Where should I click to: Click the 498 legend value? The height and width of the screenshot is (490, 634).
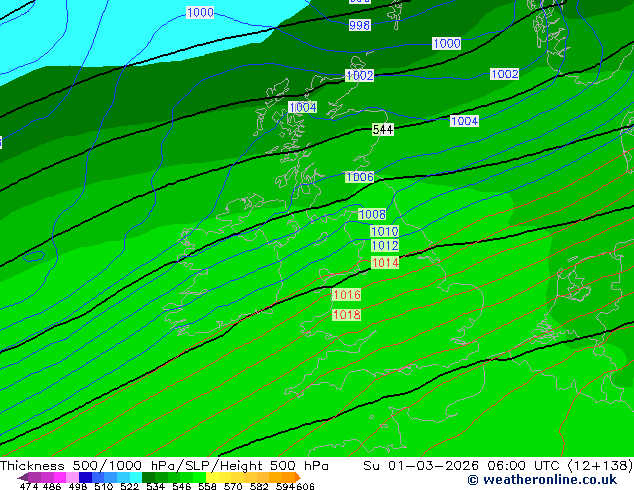click(x=78, y=486)
